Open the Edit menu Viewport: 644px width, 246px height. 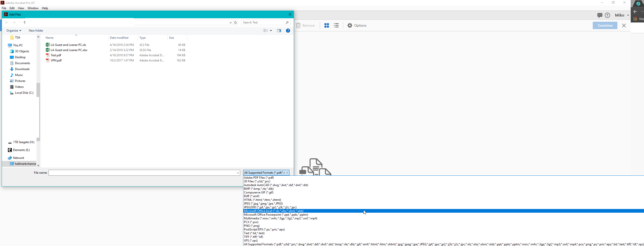(x=12, y=8)
